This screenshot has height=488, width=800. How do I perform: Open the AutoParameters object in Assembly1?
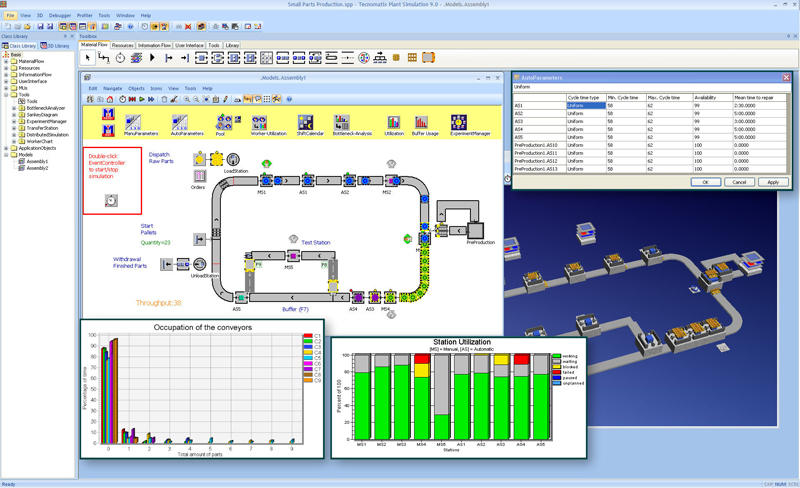[x=180, y=123]
